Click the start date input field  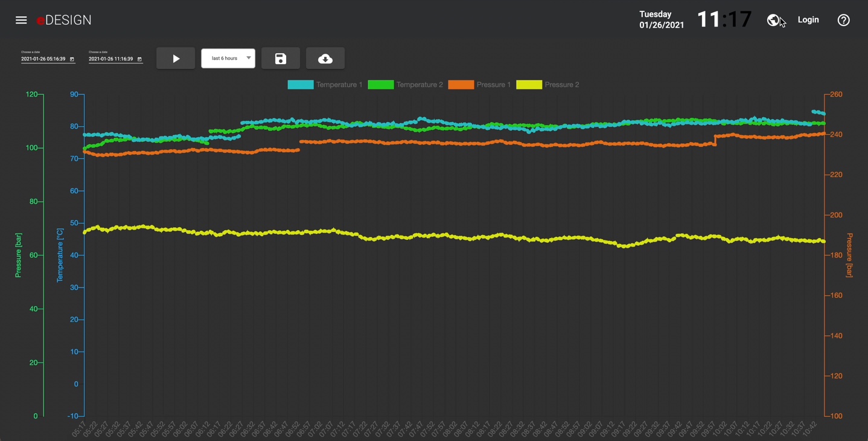pos(43,59)
